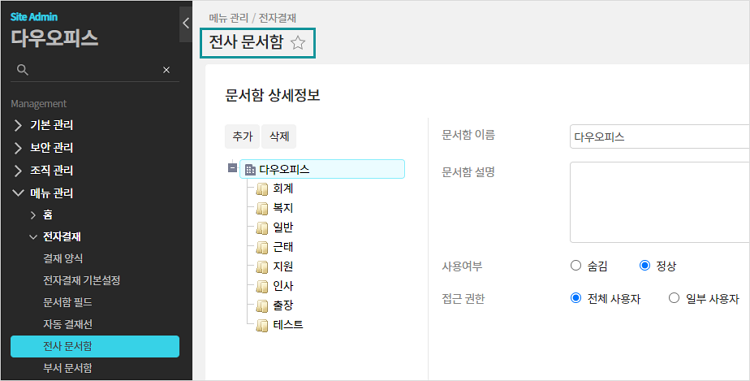Click the 다우오피스 building icon in tree

tap(250, 169)
